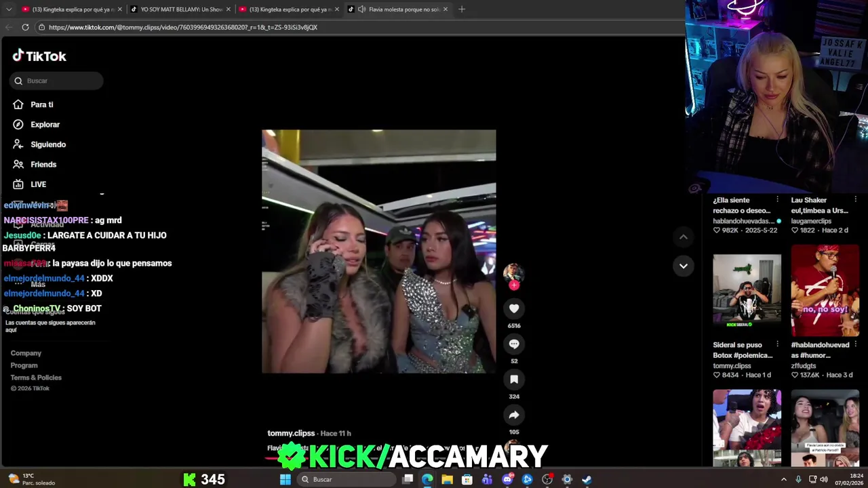Reload the page
Viewport: 868px width, 488px height.
tap(25, 27)
